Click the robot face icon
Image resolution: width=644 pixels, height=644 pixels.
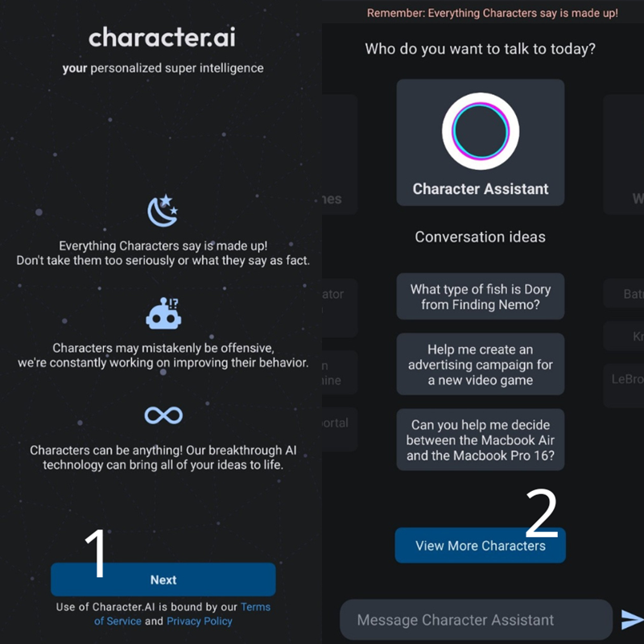tap(163, 313)
